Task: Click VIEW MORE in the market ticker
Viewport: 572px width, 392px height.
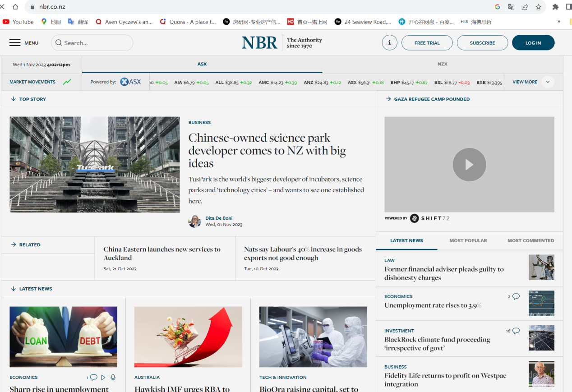Action: coord(525,82)
